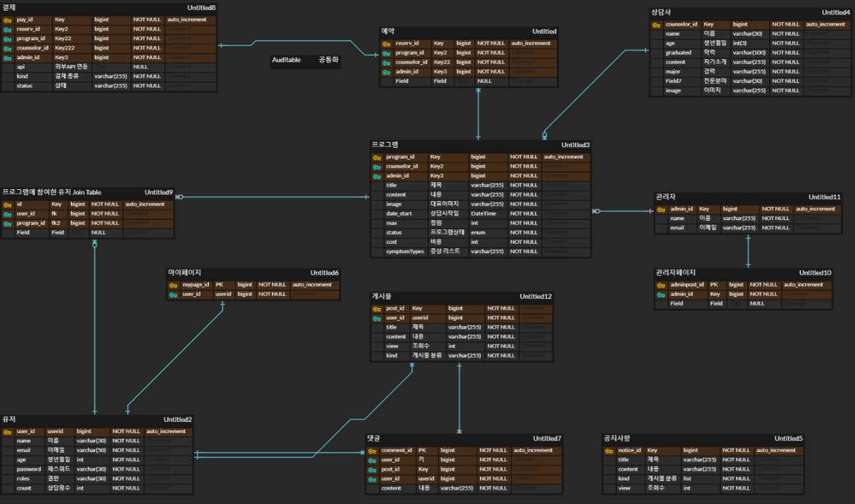This screenshot has width=855, height=504.
Task: Select the 관리자페이지 table title
Action: [675, 272]
